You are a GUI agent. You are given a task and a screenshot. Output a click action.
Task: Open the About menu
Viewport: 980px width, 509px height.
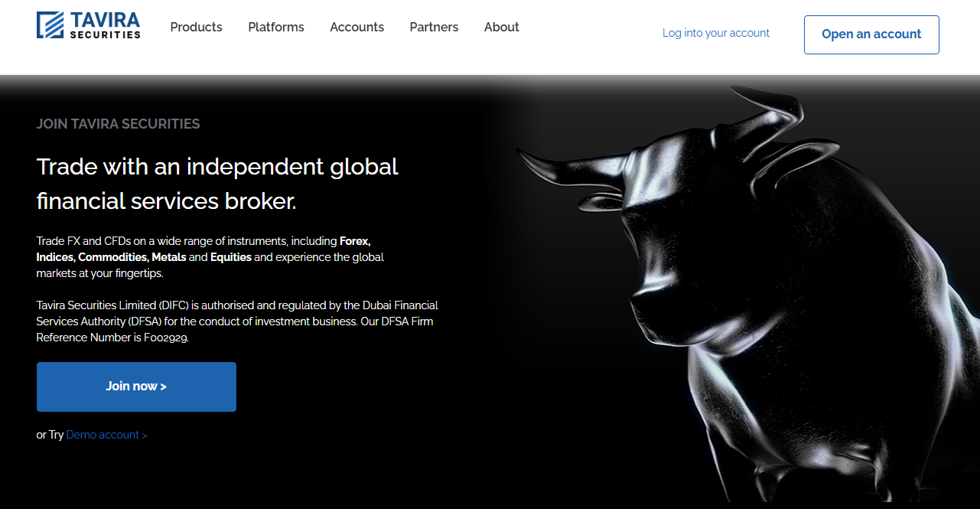pos(502,27)
